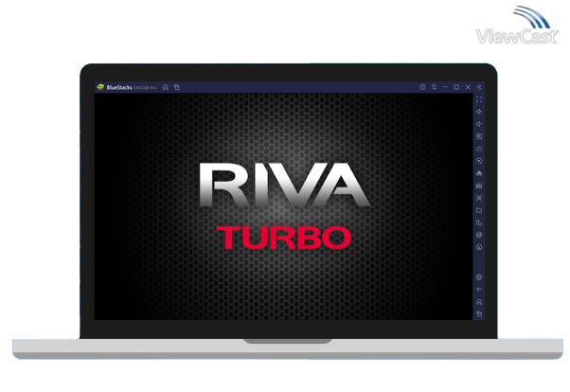The image size is (570, 392).
Task: Close the BlueStacks window
Action: pos(468,87)
